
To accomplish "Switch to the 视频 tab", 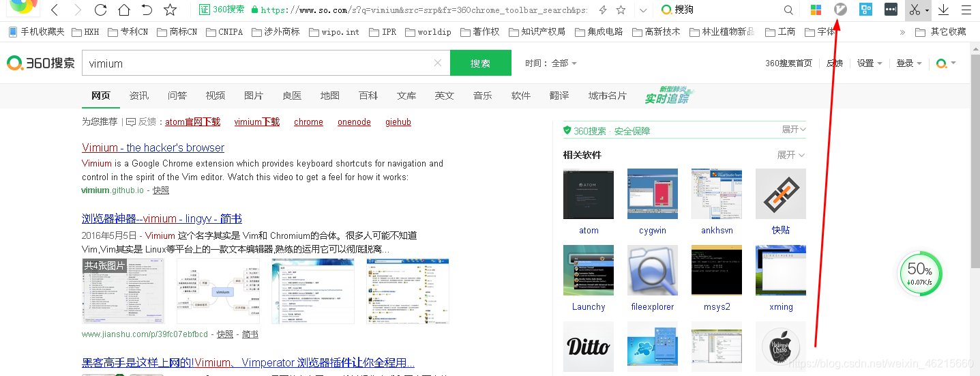I will pos(216,96).
